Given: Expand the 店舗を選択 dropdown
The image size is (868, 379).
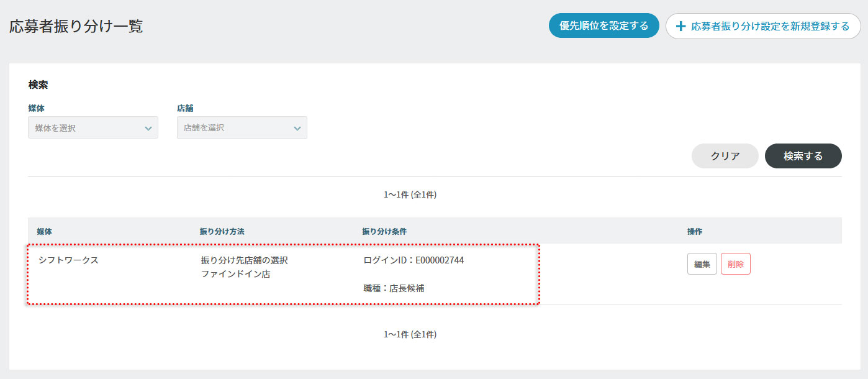Looking at the screenshot, I should coord(242,128).
